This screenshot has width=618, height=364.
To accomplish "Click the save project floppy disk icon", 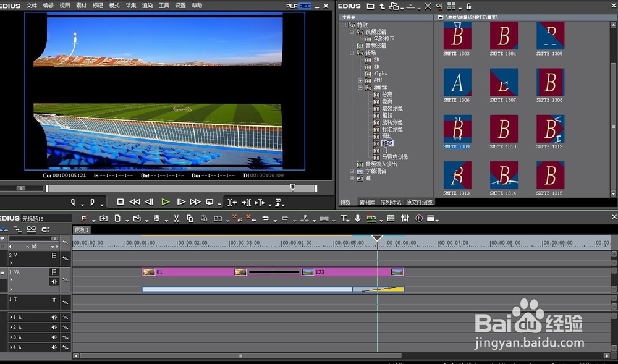I will coord(157,218).
